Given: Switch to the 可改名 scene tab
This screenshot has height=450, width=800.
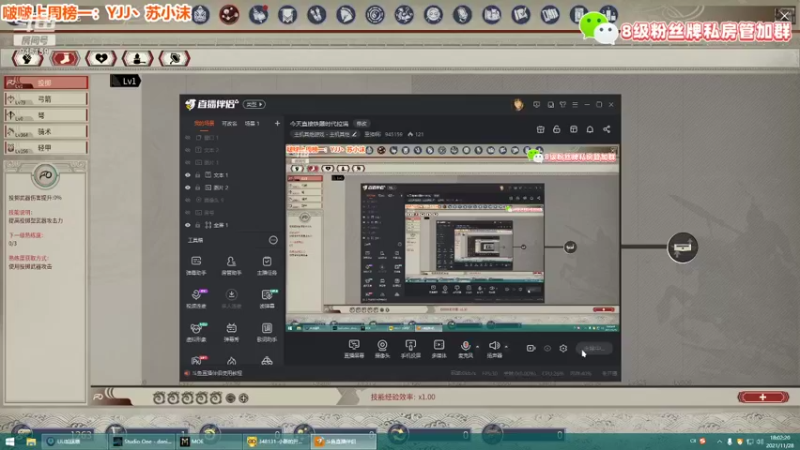Looking at the screenshot, I should click(230, 123).
